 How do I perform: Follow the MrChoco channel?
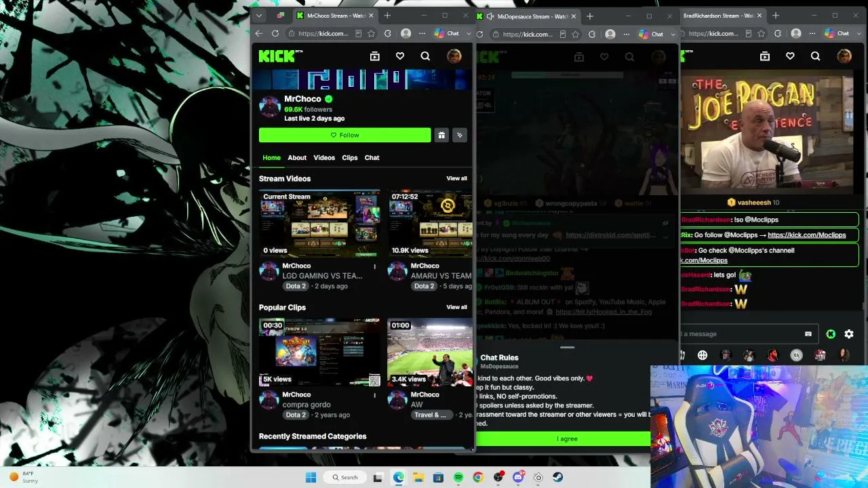pyautogui.click(x=344, y=135)
